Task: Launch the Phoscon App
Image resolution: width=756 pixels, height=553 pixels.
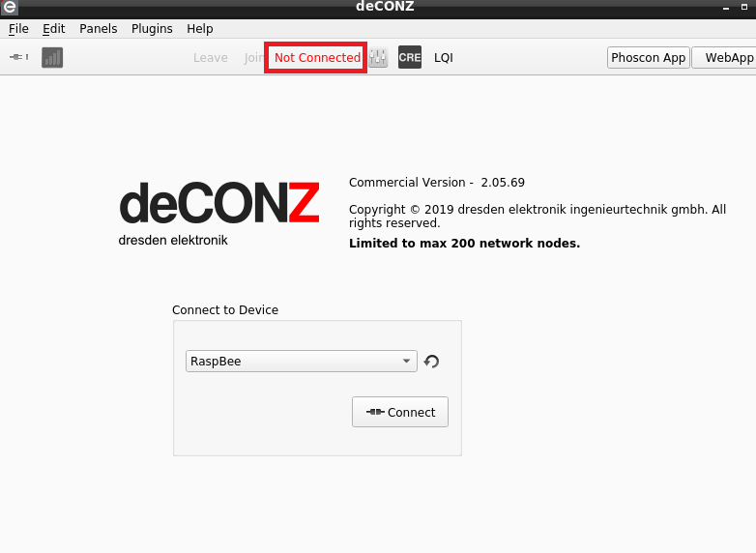Action: 648,57
